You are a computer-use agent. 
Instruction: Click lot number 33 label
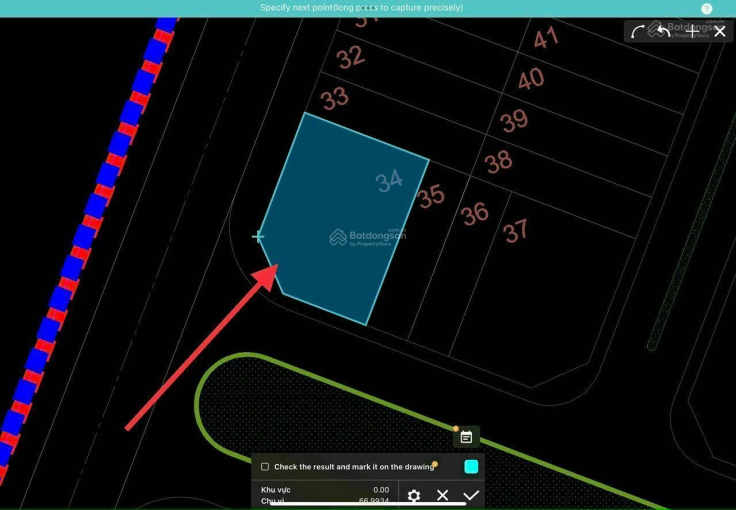coord(335,98)
